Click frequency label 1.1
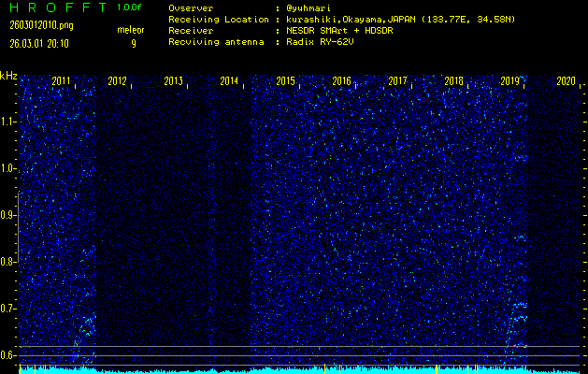The width and height of the screenshot is (588, 374). (7, 122)
